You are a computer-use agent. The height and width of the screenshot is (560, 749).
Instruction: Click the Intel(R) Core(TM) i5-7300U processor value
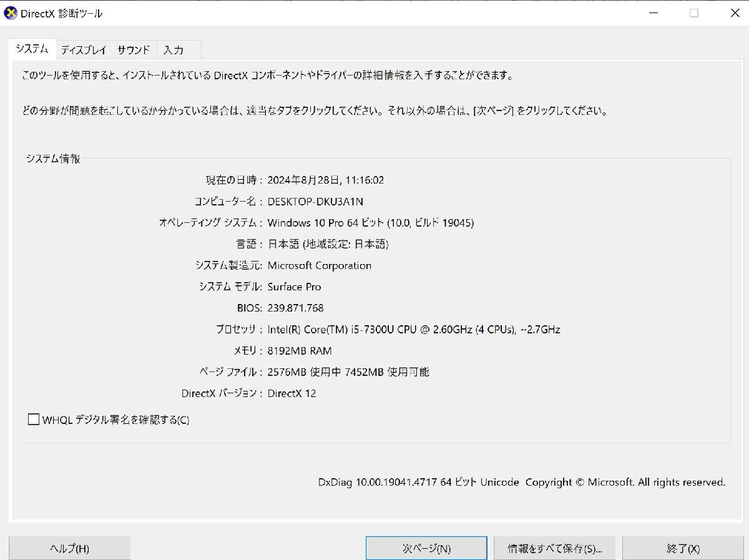(x=413, y=329)
